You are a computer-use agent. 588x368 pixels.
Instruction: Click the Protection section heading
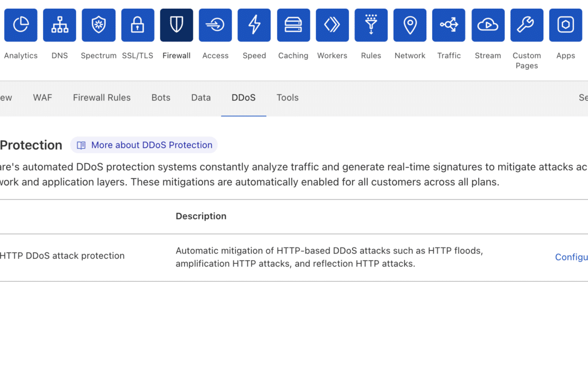click(31, 146)
